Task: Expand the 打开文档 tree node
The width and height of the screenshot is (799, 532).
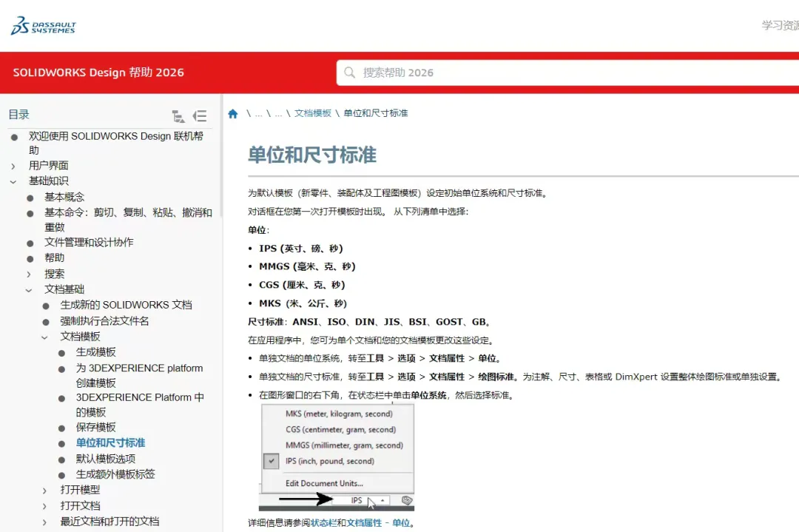Action: pos(45,506)
